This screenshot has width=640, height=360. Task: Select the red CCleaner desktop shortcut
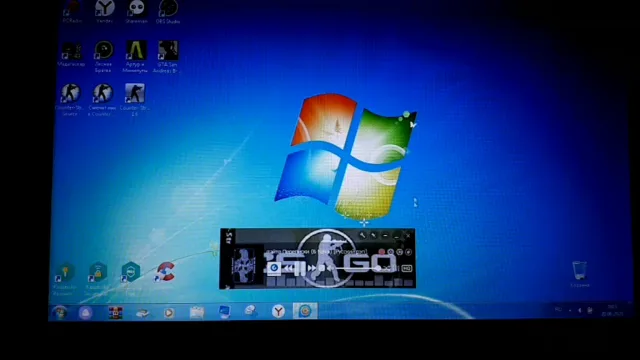[165, 273]
